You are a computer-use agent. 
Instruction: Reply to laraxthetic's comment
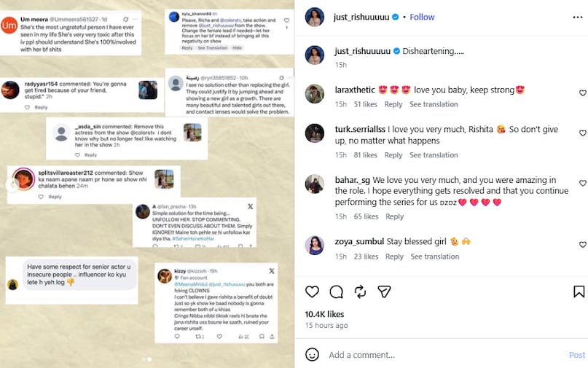click(393, 104)
